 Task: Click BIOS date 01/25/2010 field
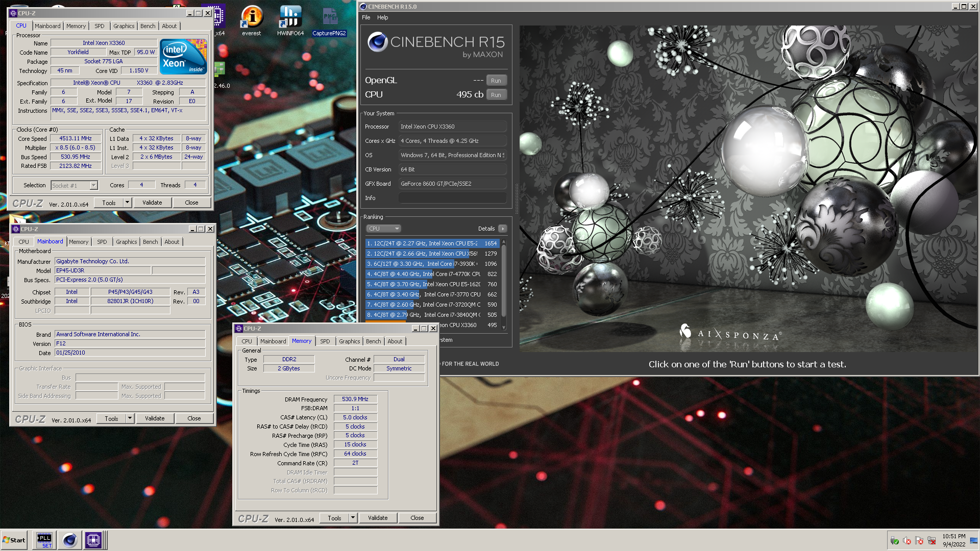pos(130,353)
